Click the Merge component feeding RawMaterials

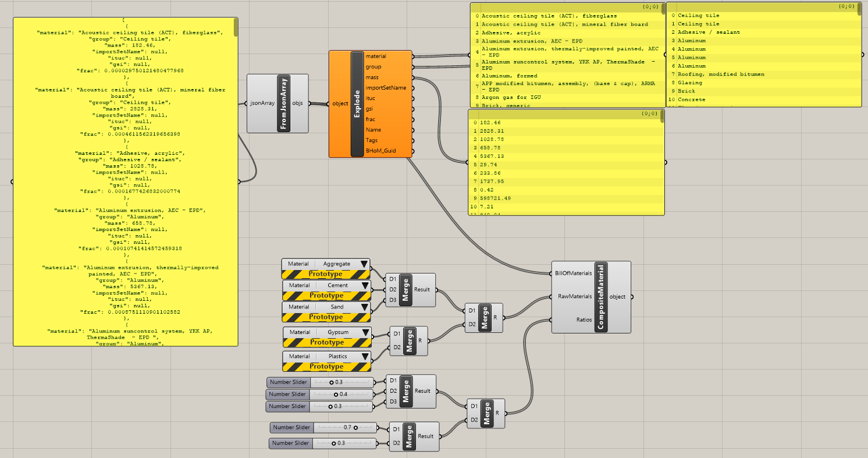click(x=484, y=317)
